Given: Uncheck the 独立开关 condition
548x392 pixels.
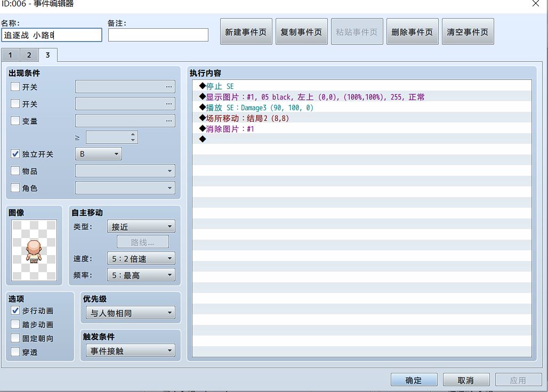Looking at the screenshot, I should point(15,154).
